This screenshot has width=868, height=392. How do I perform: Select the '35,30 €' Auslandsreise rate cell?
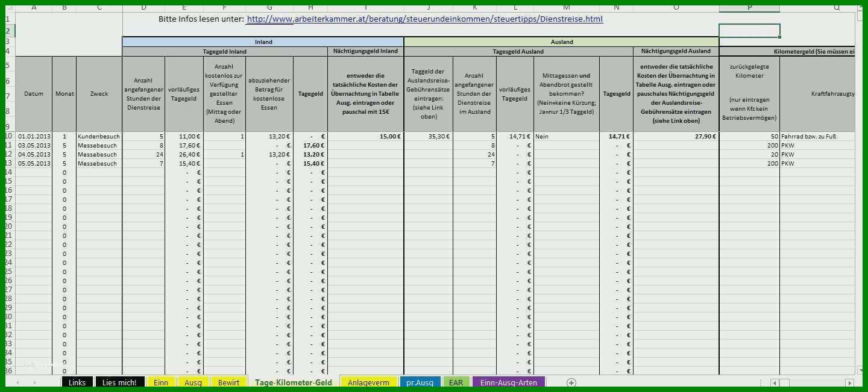(x=429, y=137)
